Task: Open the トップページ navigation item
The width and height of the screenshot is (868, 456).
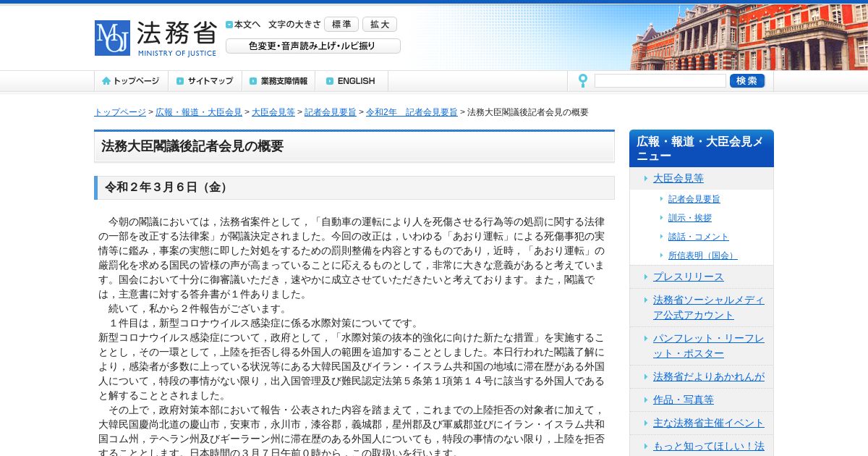Action: click(x=131, y=81)
